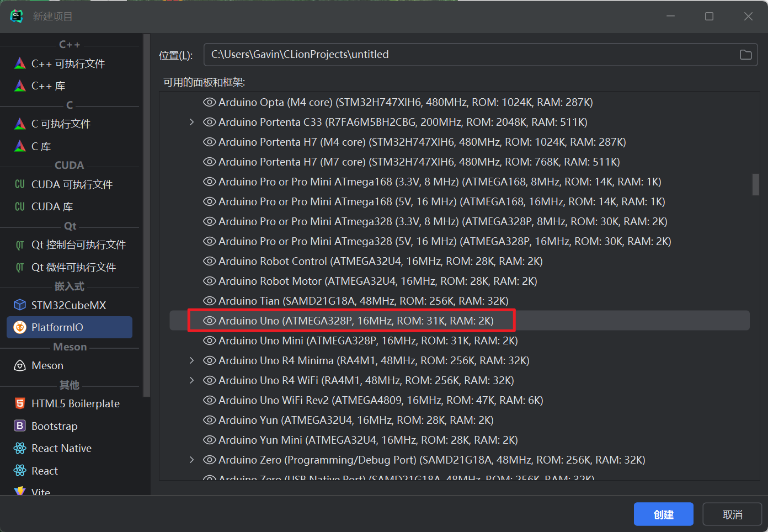768x532 pixels.
Task: Select STM32CubeMX project type
Action: coord(70,305)
